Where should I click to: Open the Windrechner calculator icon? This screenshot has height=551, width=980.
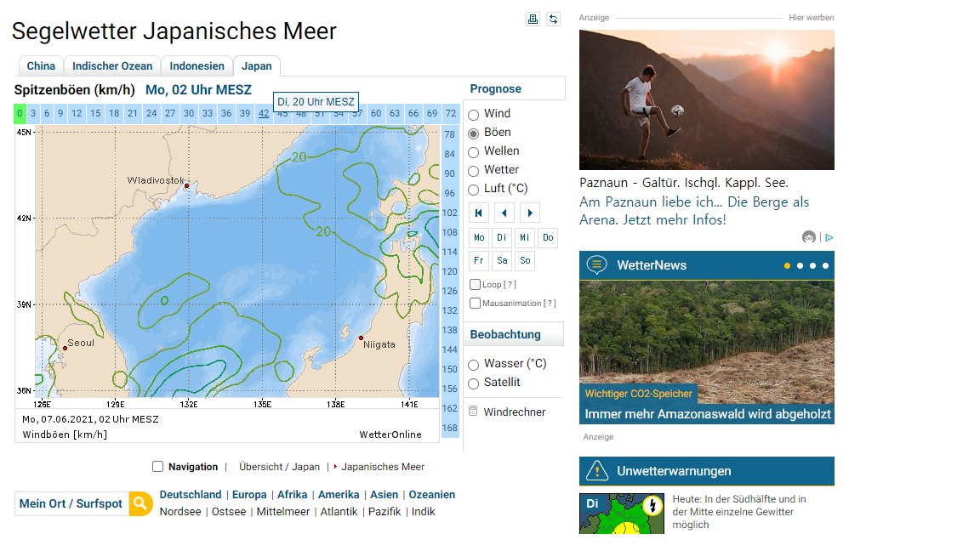coord(473,412)
